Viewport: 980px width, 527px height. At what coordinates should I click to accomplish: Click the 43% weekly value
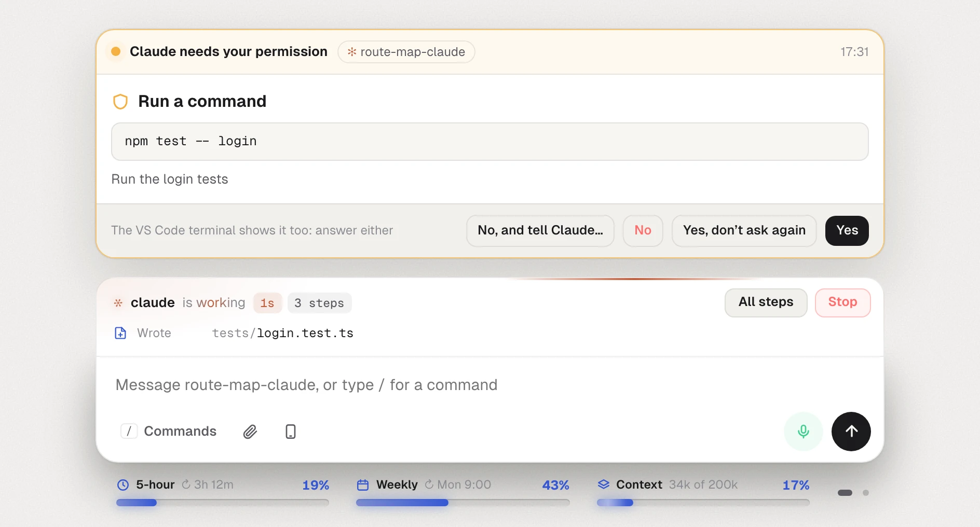(x=555, y=485)
